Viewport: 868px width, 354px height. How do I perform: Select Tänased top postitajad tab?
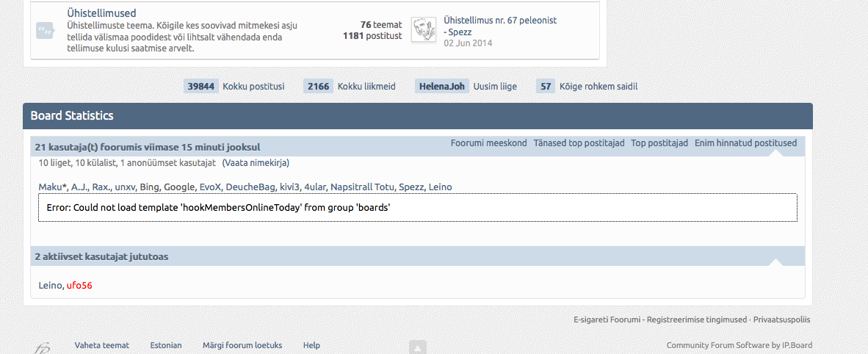tap(579, 143)
